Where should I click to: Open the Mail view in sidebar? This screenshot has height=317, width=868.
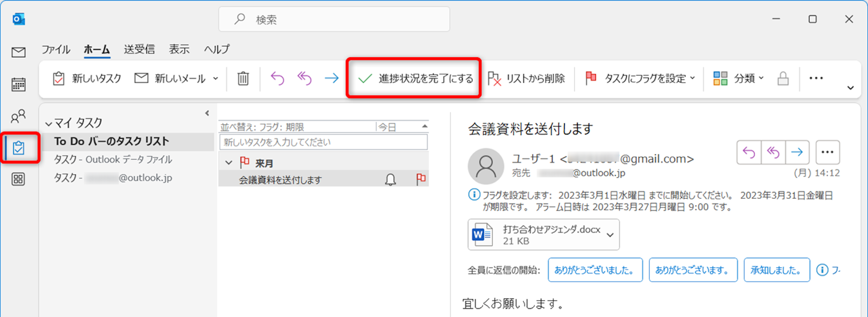pos(18,52)
